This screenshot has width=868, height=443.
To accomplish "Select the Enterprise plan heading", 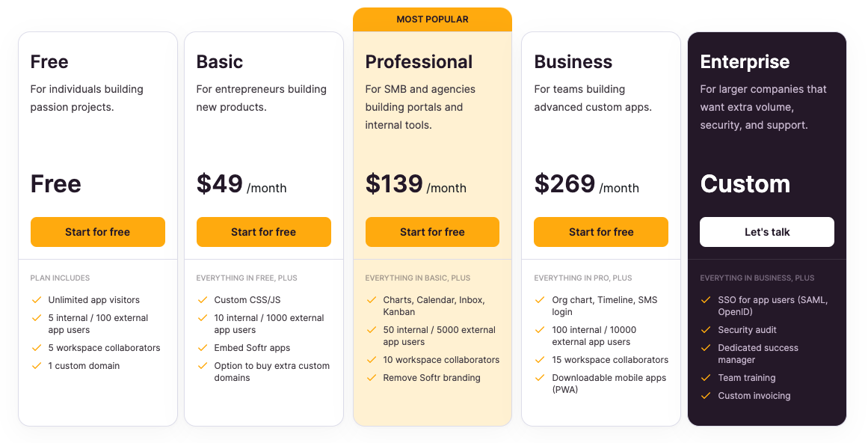I will tap(745, 62).
